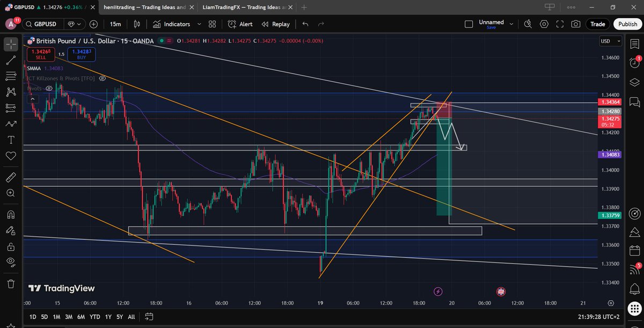Start bar Replay mode
644x328 pixels.
pyautogui.click(x=275, y=24)
